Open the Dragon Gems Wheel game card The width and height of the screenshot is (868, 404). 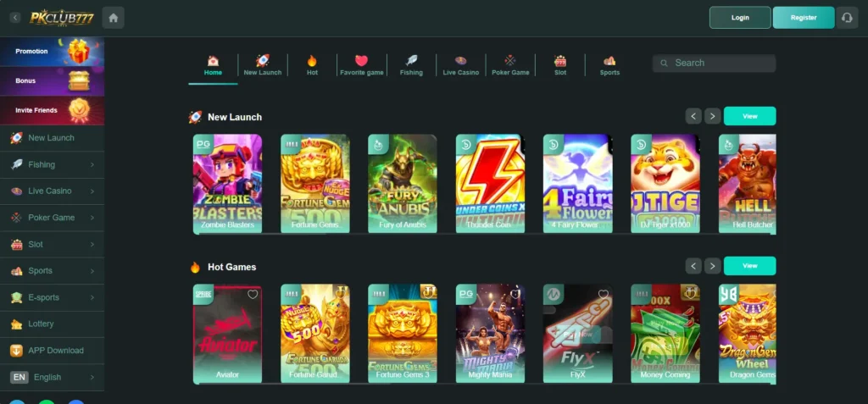(748, 334)
